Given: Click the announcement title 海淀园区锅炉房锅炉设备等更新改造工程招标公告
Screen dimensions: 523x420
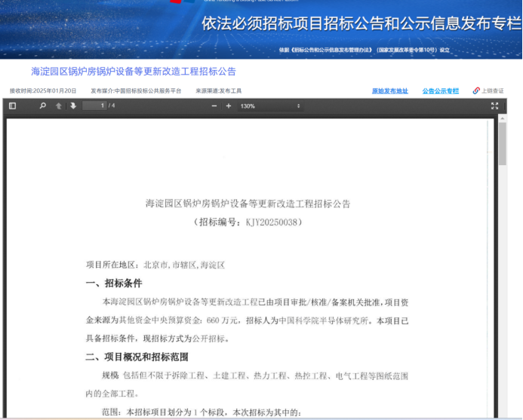Looking at the screenshot, I should (x=133, y=72).
